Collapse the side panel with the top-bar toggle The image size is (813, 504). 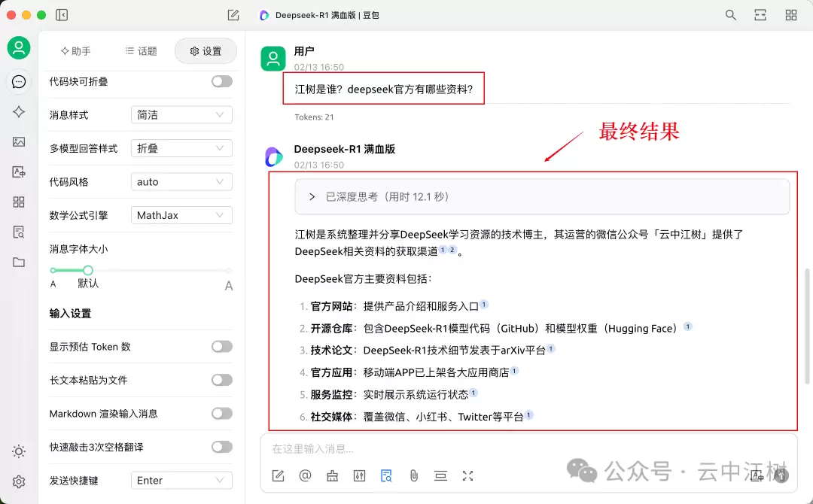coord(62,15)
